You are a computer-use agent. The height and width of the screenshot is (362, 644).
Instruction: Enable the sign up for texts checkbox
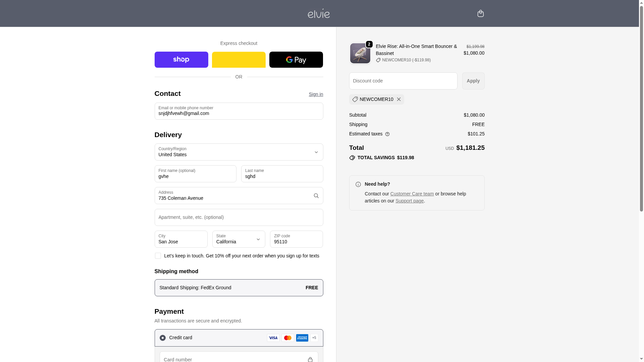(158, 256)
